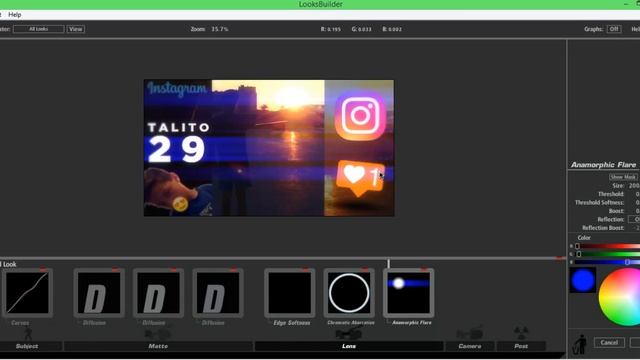Open the Help menu
The image size is (640, 360).
point(15,15)
